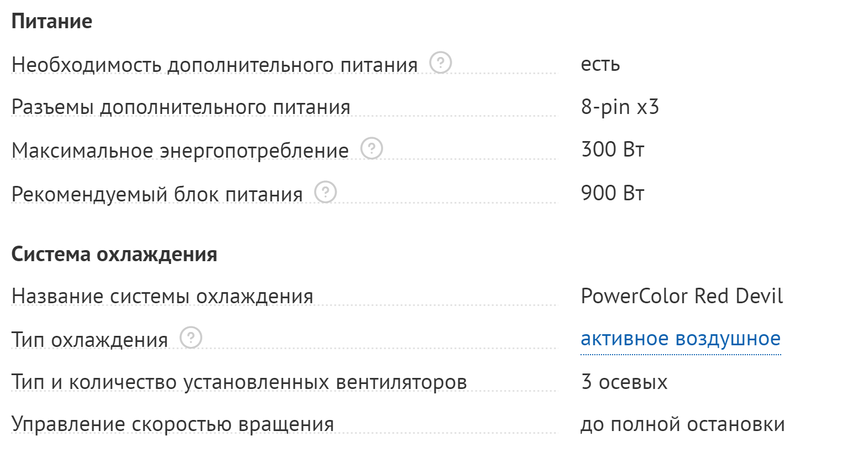Click the 900 Вт recommended PSU value
The image size is (868, 467).
(x=613, y=193)
